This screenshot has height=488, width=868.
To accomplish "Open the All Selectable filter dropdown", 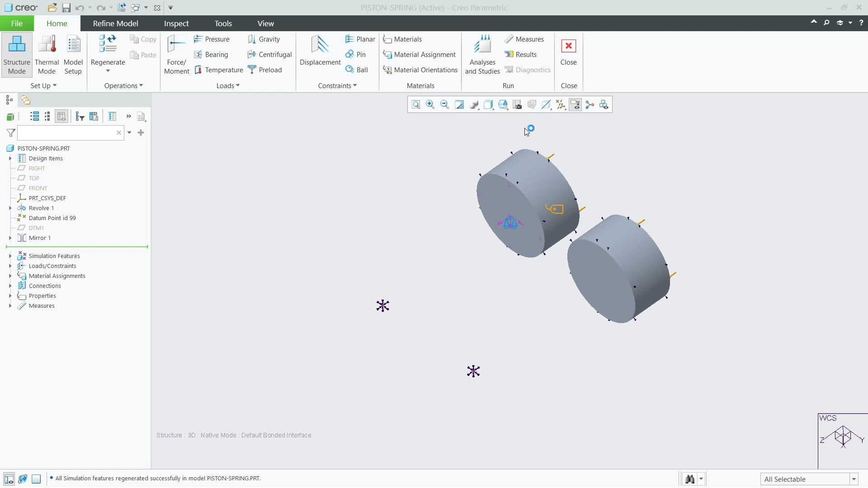I will tap(854, 479).
